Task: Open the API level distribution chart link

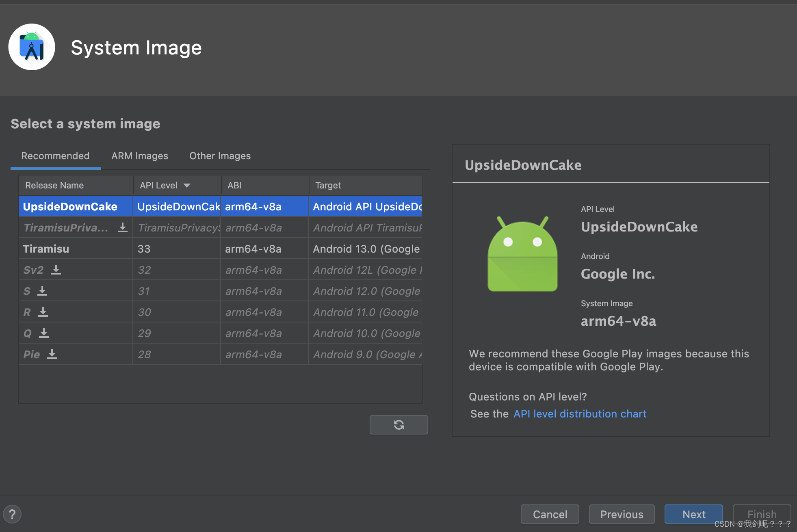Action: 580,414
